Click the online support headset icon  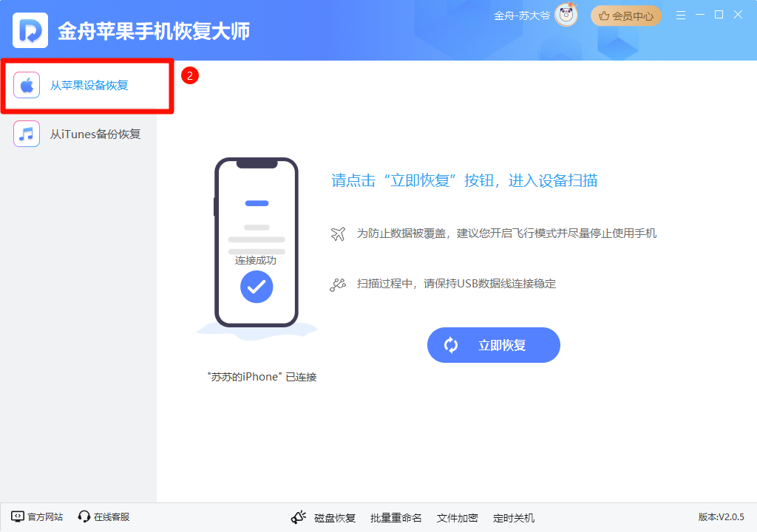(84, 516)
